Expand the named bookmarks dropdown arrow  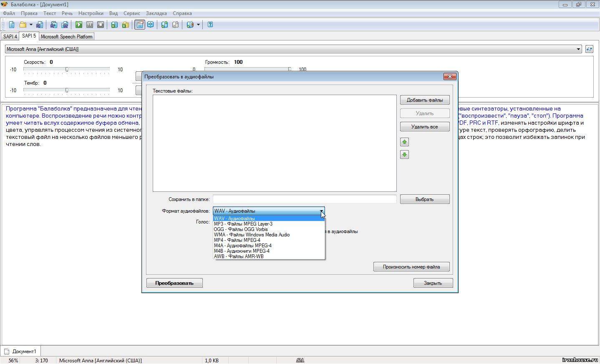click(x=198, y=25)
